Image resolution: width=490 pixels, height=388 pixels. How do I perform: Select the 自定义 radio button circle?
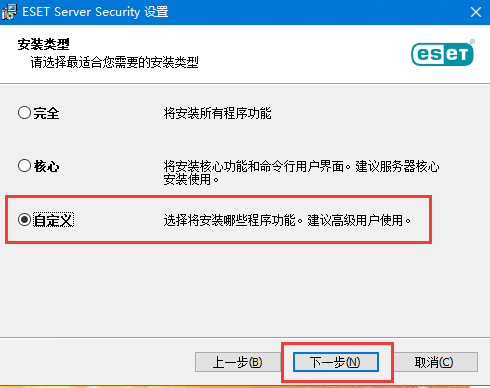pos(24,220)
